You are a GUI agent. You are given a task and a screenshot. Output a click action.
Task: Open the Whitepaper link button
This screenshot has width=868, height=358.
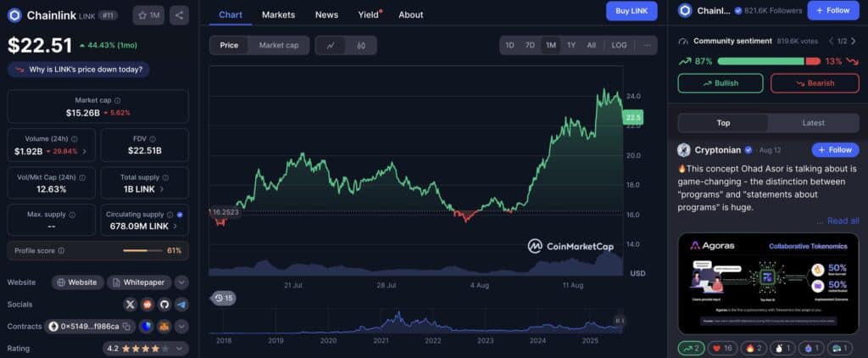tap(139, 282)
